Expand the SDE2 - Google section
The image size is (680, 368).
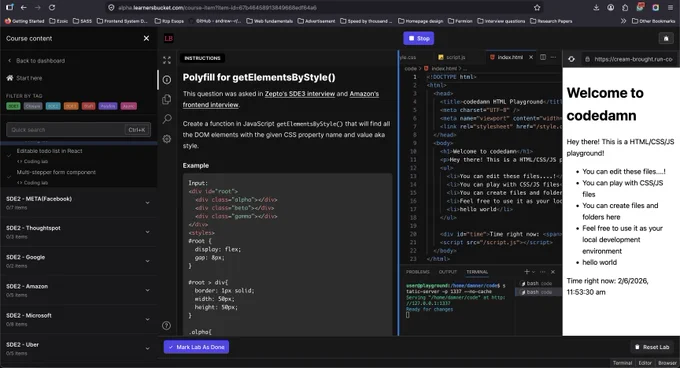tap(78, 261)
